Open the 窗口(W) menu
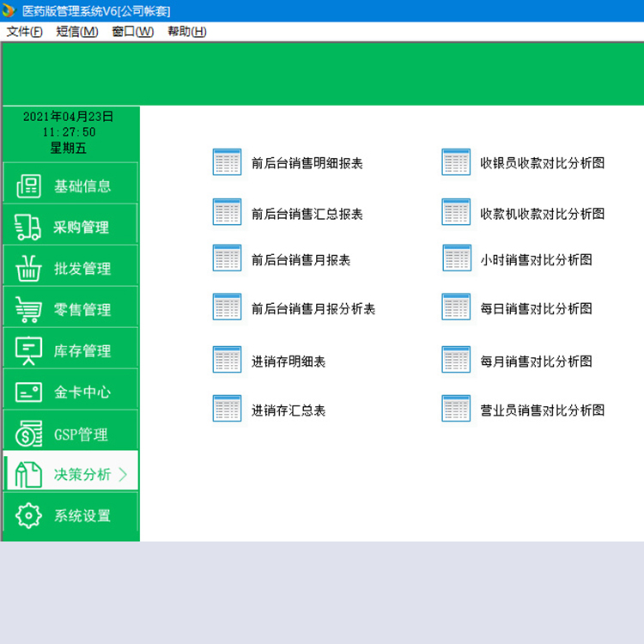The height and width of the screenshot is (644, 644). (132, 32)
